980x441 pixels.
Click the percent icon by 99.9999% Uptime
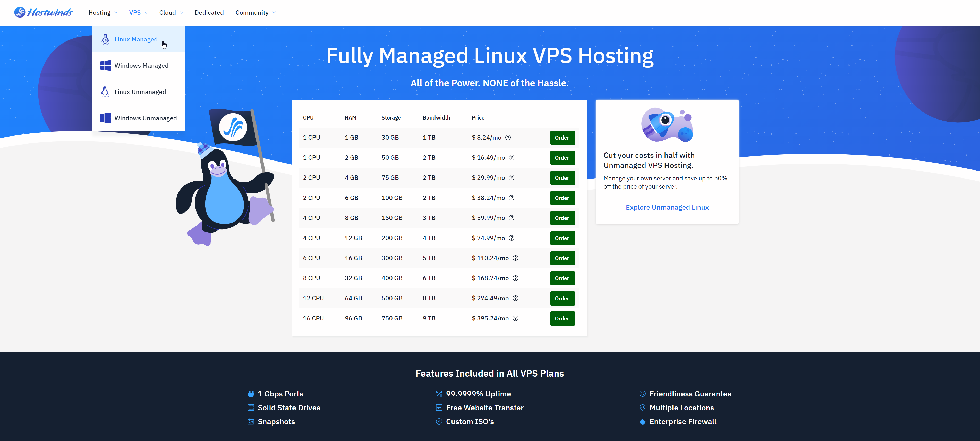click(439, 393)
